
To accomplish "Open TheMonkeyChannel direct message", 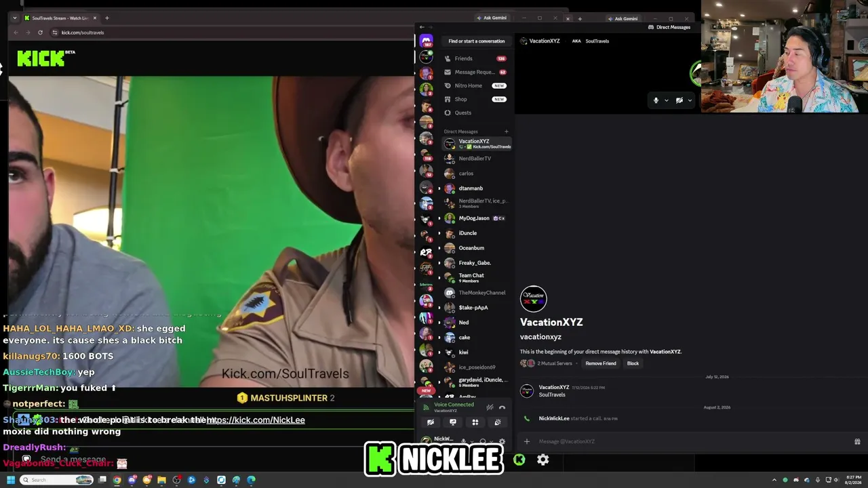I will (x=477, y=293).
